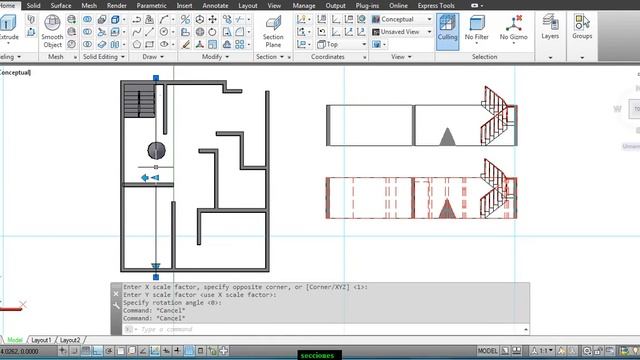Click the Erase icon in Modify
This screenshot has height=360, width=640.
(x=185, y=44)
